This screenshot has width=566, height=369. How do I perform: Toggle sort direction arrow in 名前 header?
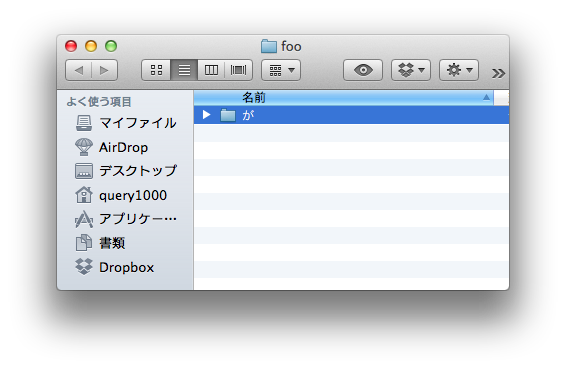[486, 97]
